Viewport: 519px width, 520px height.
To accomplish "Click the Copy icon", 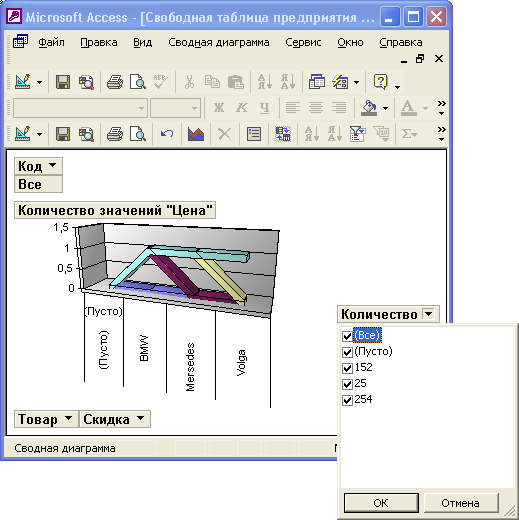I will (x=212, y=82).
